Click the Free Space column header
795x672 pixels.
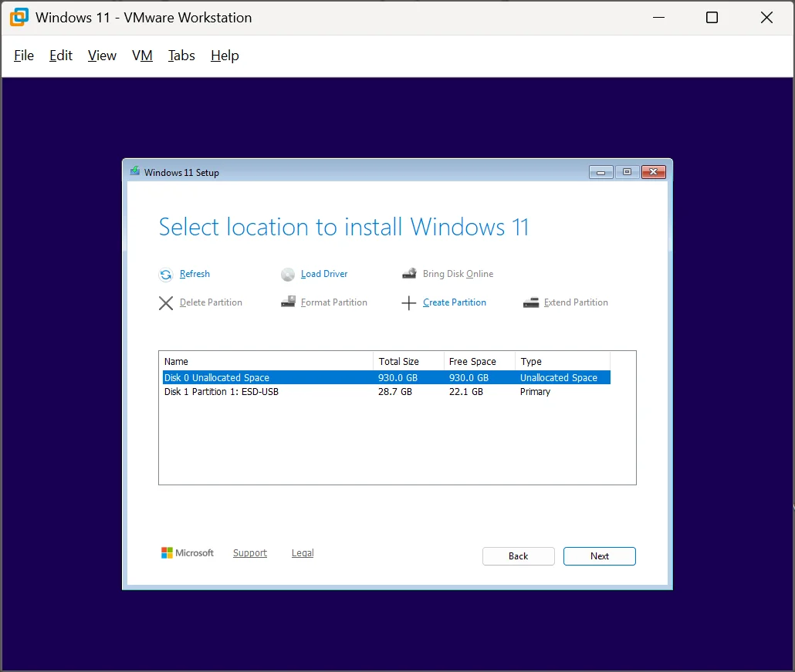click(479, 361)
